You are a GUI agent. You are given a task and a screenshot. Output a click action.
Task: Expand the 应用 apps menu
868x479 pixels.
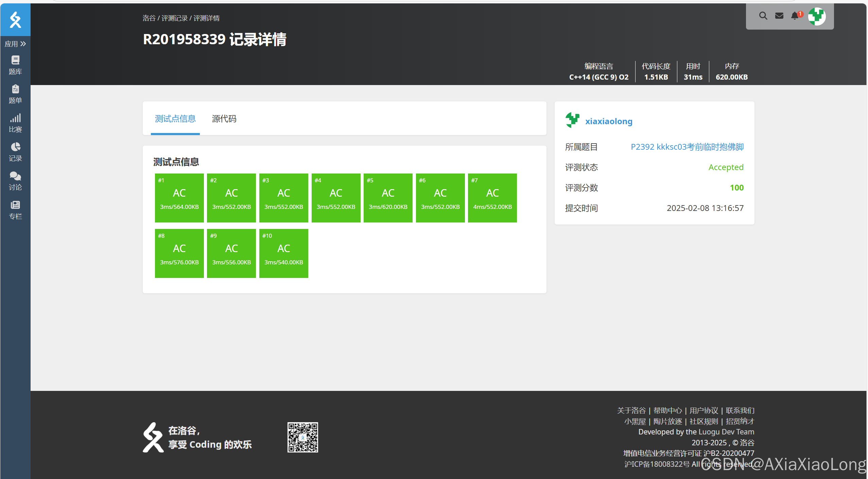(15, 44)
